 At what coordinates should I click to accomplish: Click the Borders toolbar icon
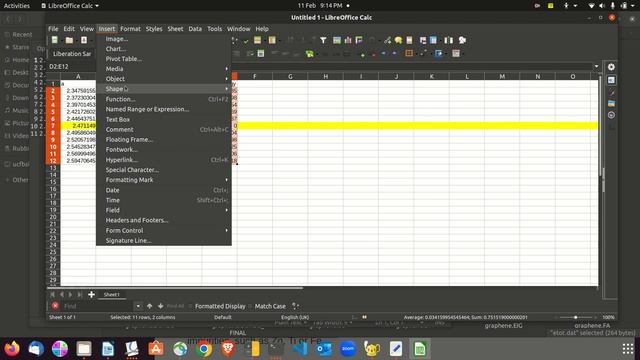409,53
